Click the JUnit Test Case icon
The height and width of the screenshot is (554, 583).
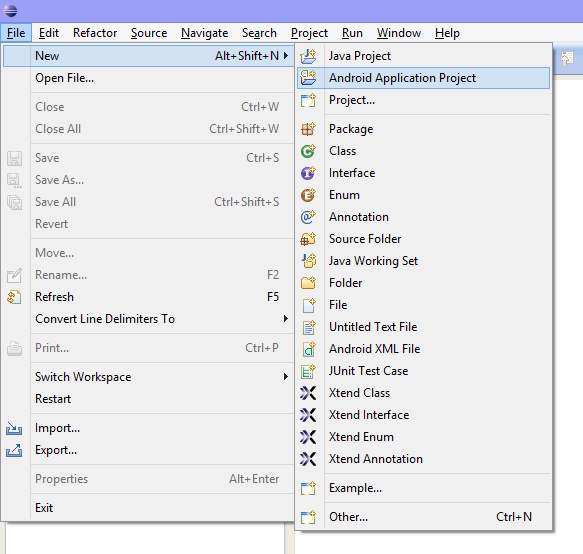coord(308,371)
